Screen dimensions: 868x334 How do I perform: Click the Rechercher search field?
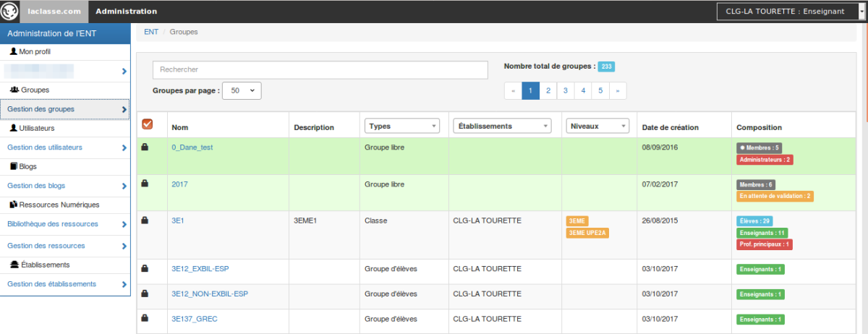[x=320, y=69]
